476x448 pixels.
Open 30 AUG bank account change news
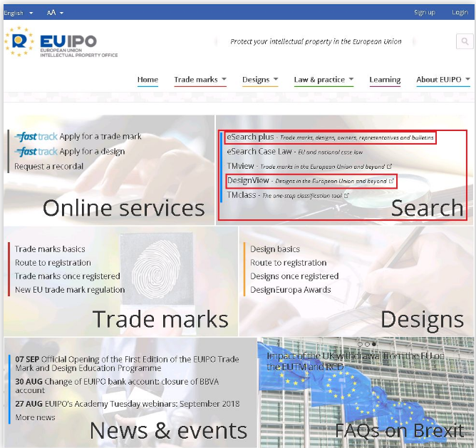click(117, 386)
